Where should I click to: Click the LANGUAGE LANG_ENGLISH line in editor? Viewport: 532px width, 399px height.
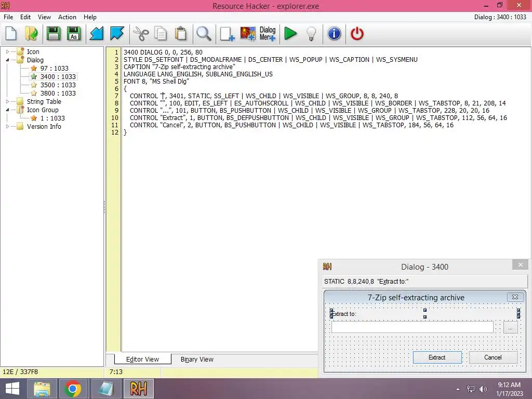198,74
